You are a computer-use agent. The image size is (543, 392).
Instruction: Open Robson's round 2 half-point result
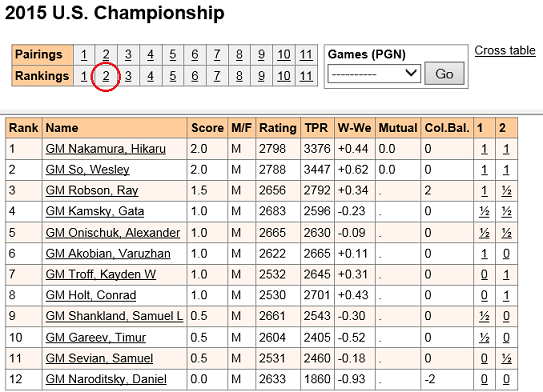tap(506, 191)
